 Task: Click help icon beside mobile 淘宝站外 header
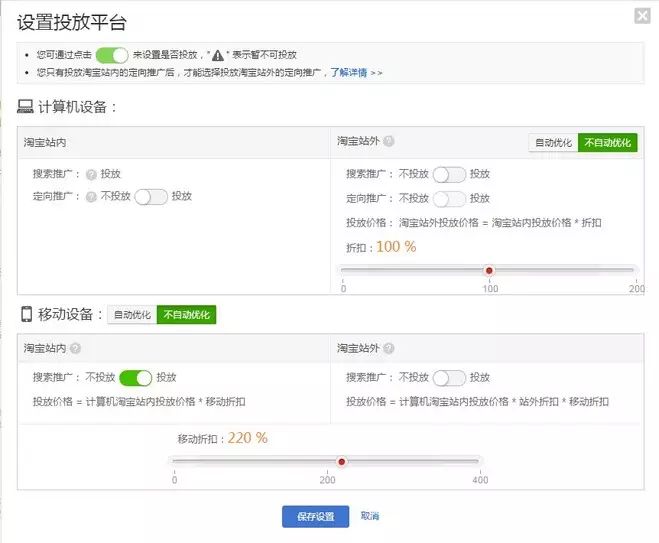pyautogui.click(x=389, y=348)
